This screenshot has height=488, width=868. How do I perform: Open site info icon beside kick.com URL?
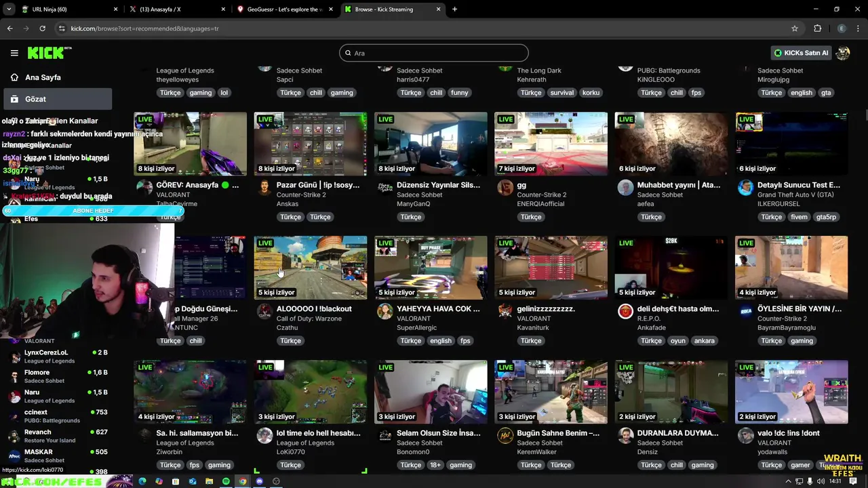[x=62, y=28]
